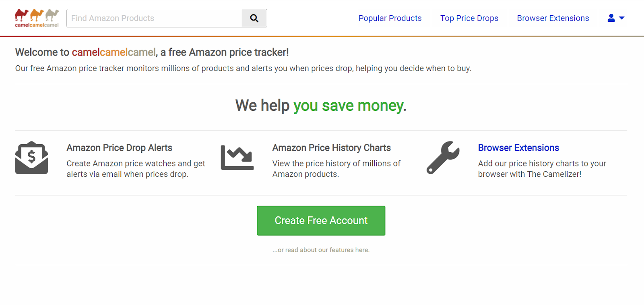Image resolution: width=644 pixels, height=305 pixels.
Task: Click the We help you save money tagline
Action: pyautogui.click(x=321, y=106)
